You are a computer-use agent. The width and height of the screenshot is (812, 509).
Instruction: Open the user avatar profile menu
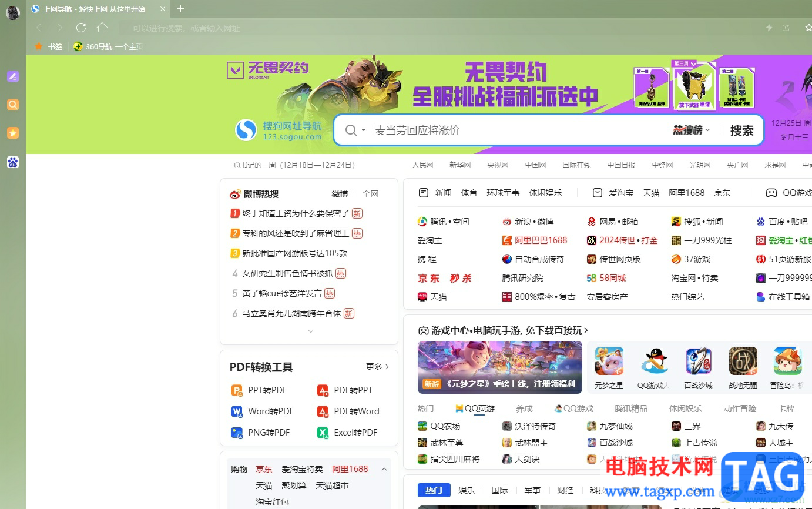click(12, 12)
